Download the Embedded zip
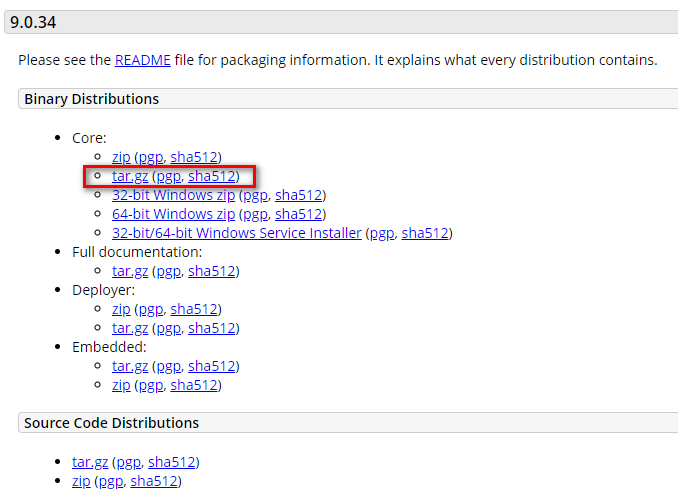Viewport: 678px width, 496px height. 121,385
